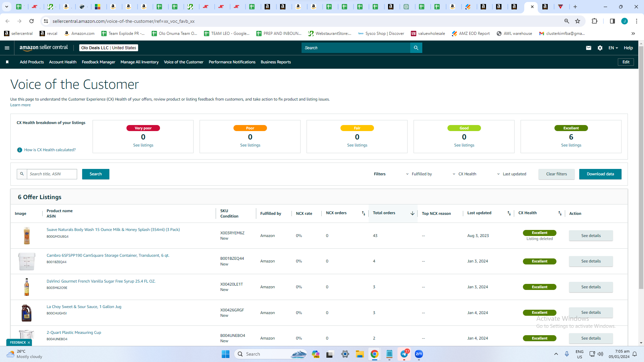
Task: Expand the Last updated filter dropdown
Action: coord(512,174)
